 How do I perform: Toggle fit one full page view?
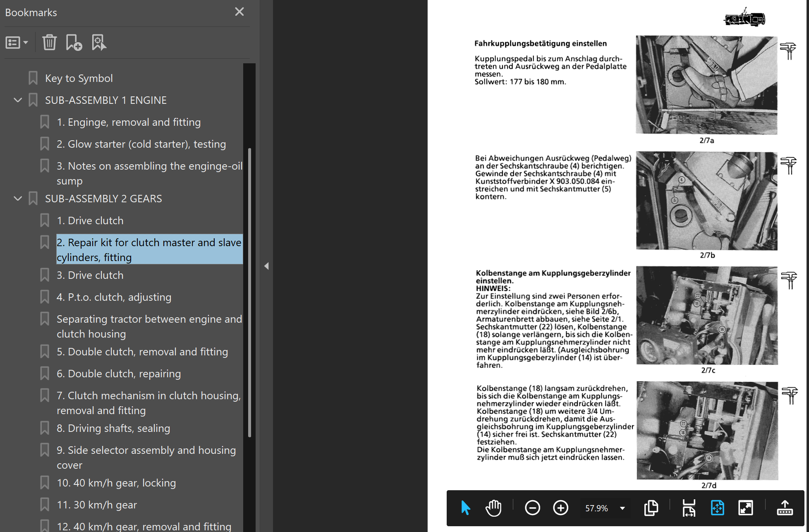pos(717,508)
